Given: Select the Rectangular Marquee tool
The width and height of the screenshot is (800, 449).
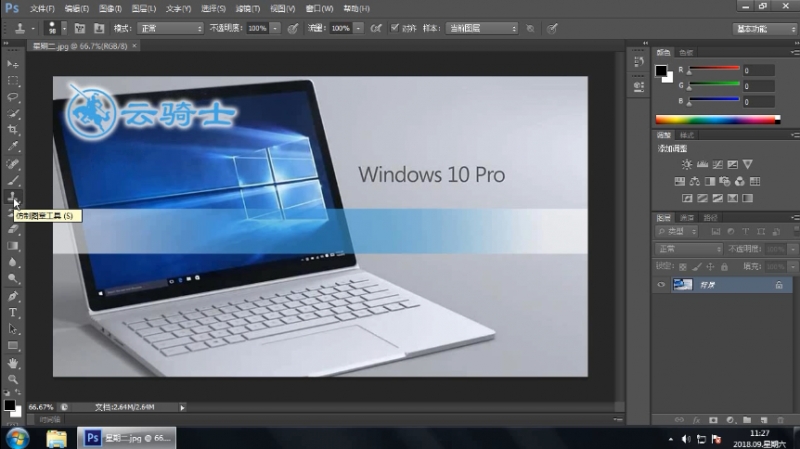Looking at the screenshot, I should click(x=13, y=81).
